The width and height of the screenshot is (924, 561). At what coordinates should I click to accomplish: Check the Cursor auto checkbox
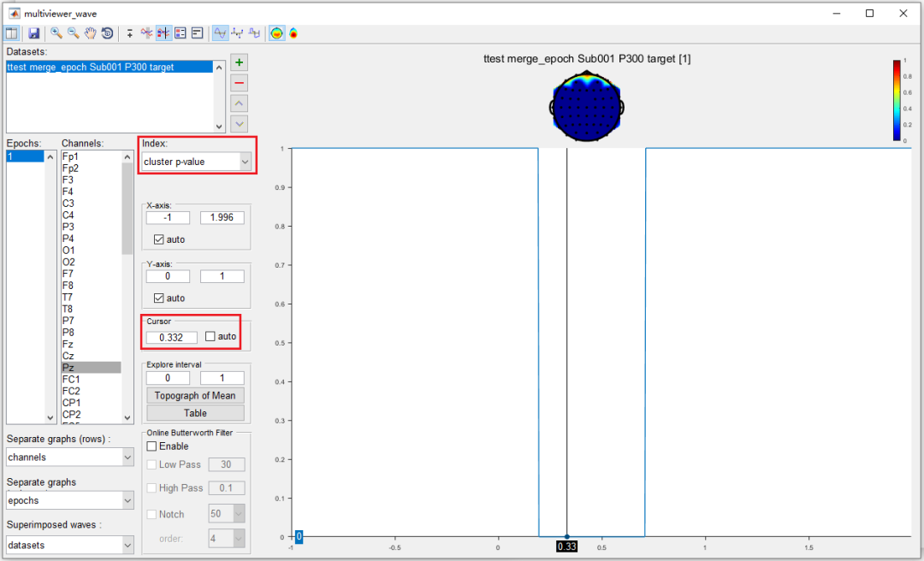pyautogui.click(x=210, y=336)
